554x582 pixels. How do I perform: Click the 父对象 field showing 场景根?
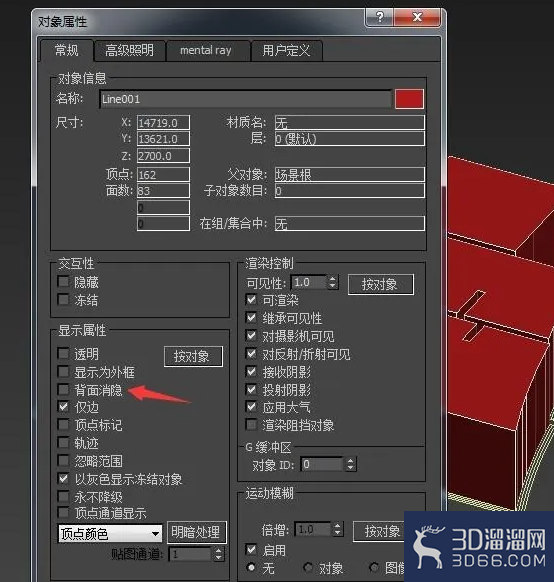350,174
